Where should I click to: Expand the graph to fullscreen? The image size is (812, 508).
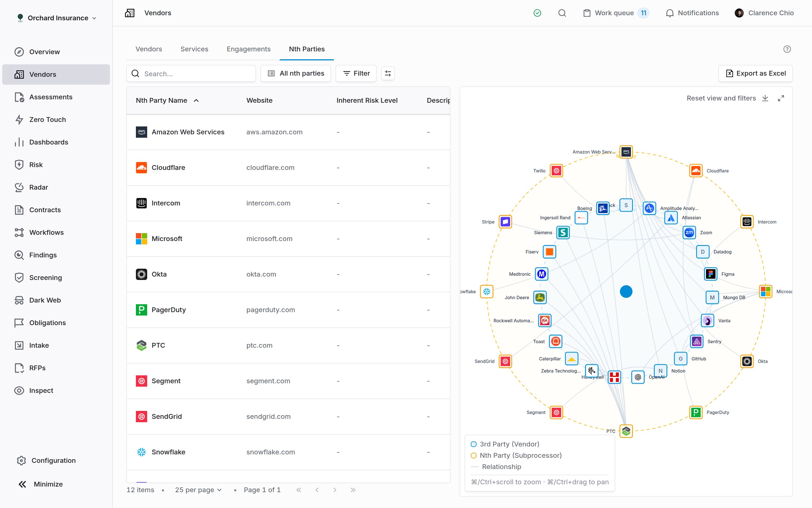click(781, 98)
